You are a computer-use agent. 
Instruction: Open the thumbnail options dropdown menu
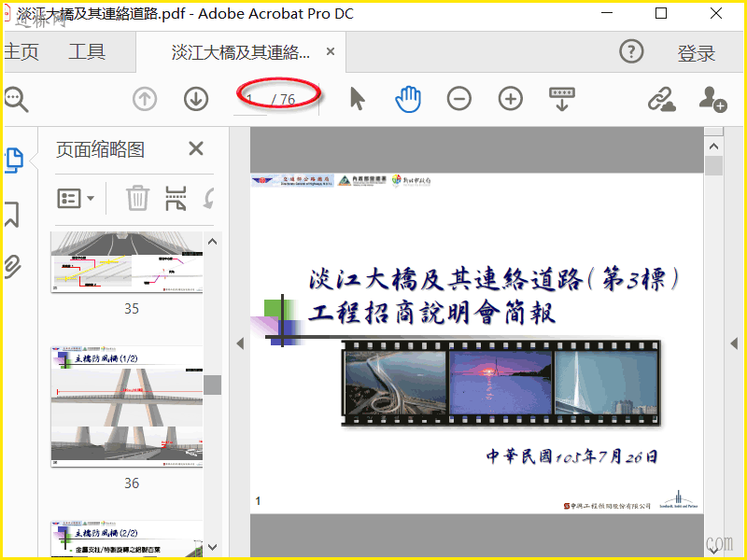coord(76,198)
